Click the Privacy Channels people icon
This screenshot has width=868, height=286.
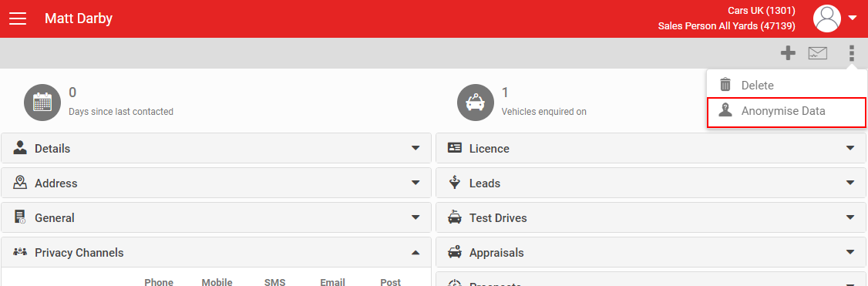[x=20, y=252]
